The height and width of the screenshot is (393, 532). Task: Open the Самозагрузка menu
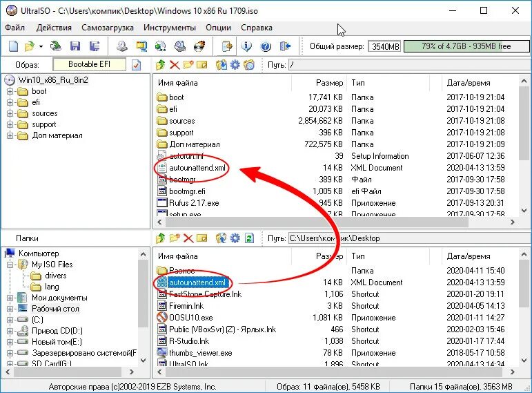108,28
